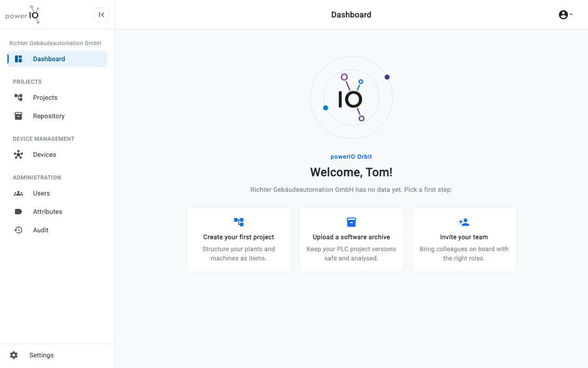This screenshot has height=368, width=588.
Task: Click the large IO orbit logo graphic
Action: tap(351, 98)
